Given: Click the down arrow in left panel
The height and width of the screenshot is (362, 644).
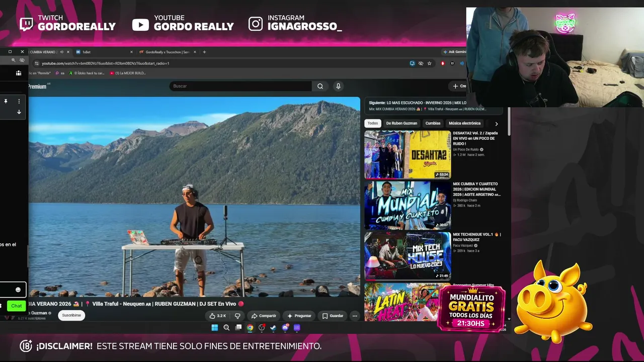Looking at the screenshot, I should [x=19, y=112].
